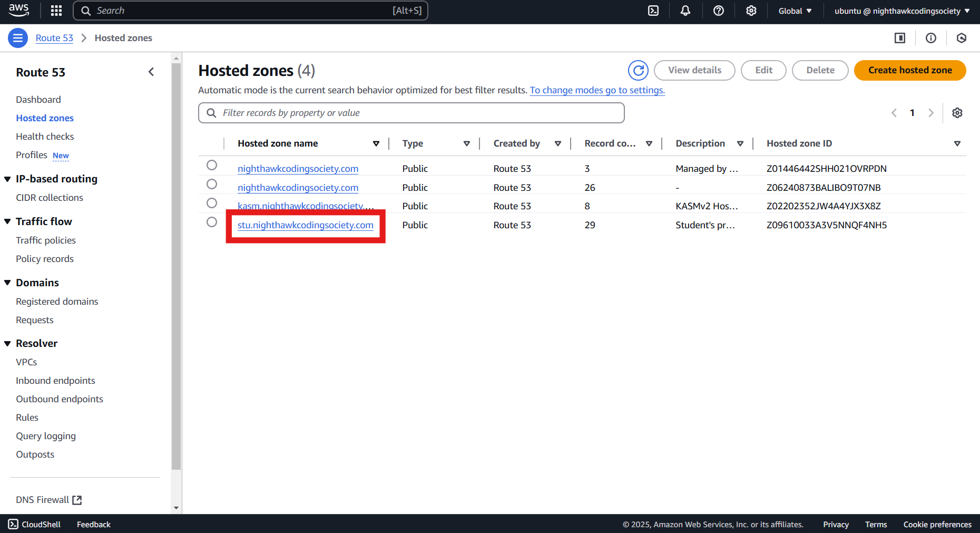The image size is (980, 533).
Task: Sort by the Created by column arrow
Action: coord(558,143)
